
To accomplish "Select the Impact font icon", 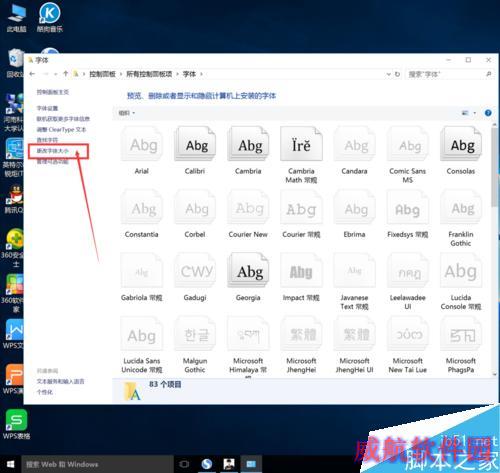I will coord(301,271).
